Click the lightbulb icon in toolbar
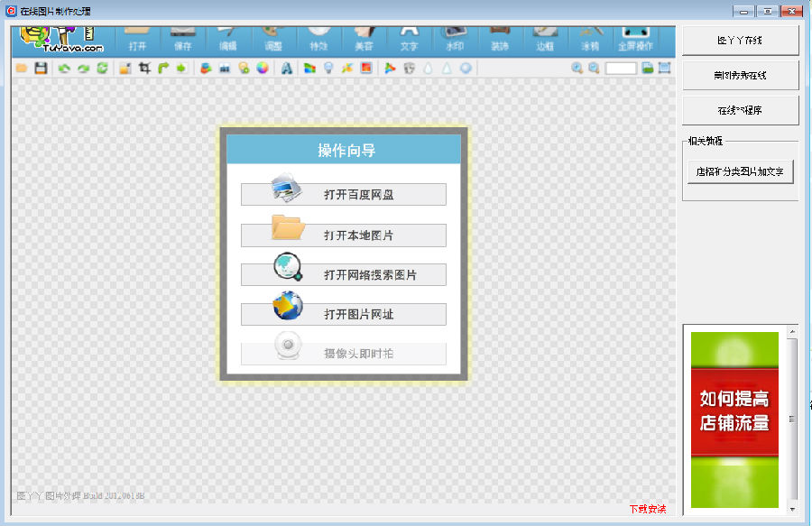Image resolution: width=812 pixels, height=526 pixels. click(328, 68)
